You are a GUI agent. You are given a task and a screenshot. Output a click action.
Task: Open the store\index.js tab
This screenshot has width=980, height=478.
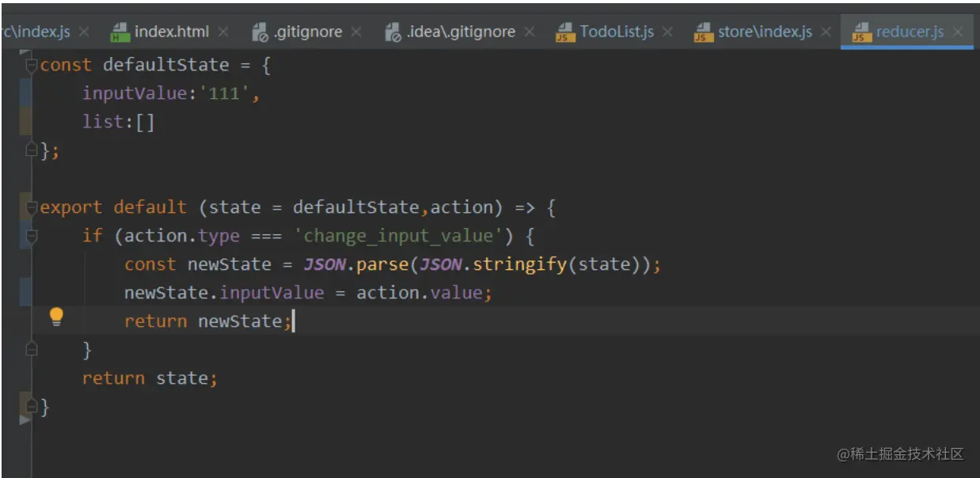pos(765,32)
